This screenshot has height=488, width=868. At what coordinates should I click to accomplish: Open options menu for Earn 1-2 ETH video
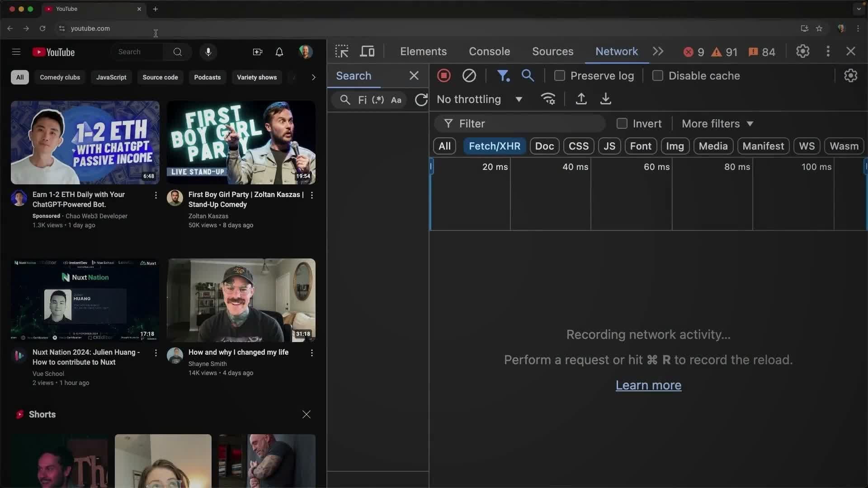pyautogui.click(x=156, y=195)
